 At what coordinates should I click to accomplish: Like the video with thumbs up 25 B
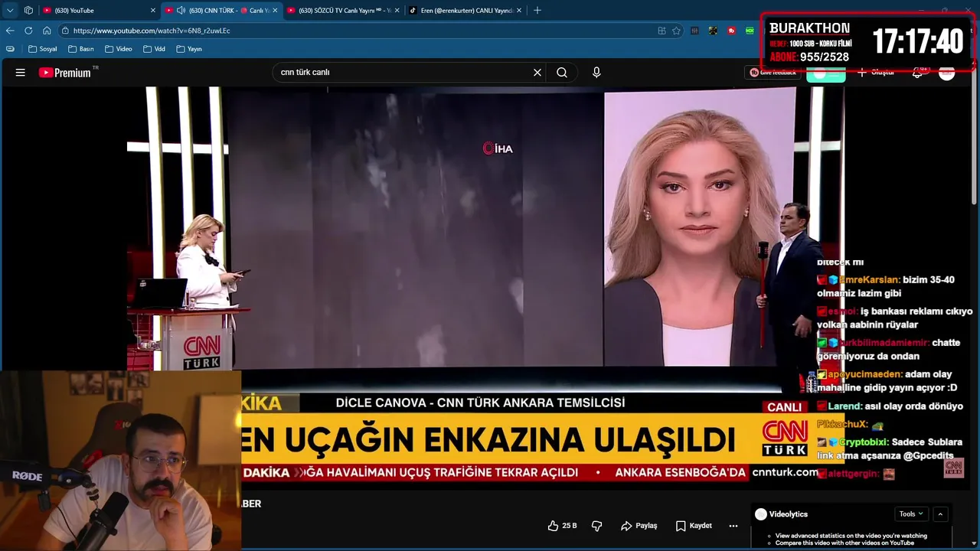click(562, 526)
